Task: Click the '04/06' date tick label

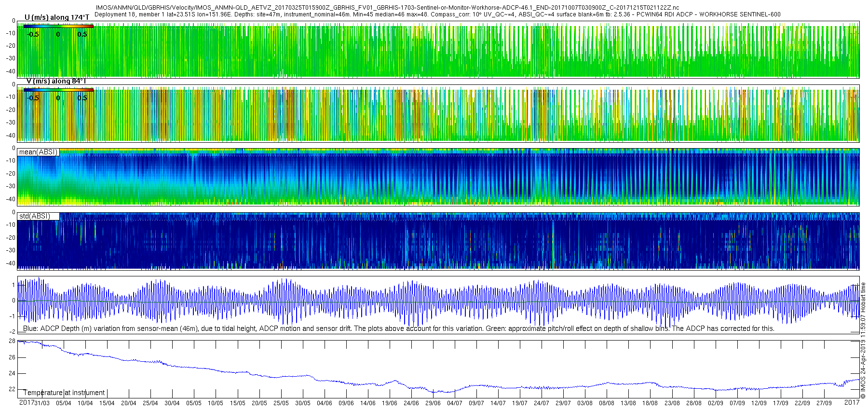Action: pos(325,403)
